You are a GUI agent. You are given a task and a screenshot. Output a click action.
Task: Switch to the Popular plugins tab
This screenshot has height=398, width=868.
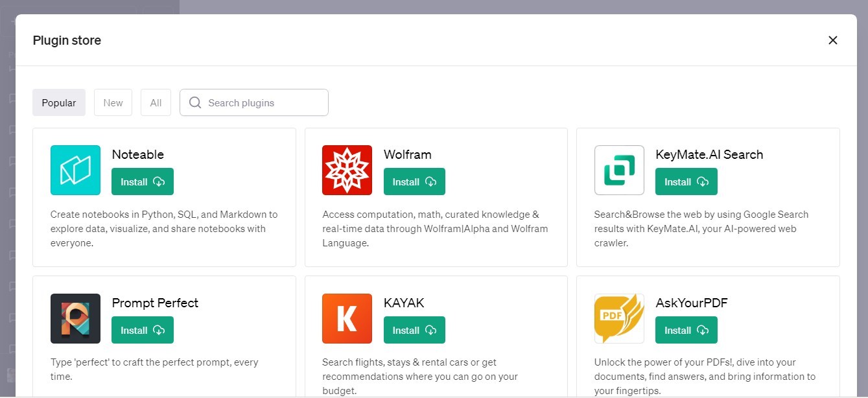58,102
